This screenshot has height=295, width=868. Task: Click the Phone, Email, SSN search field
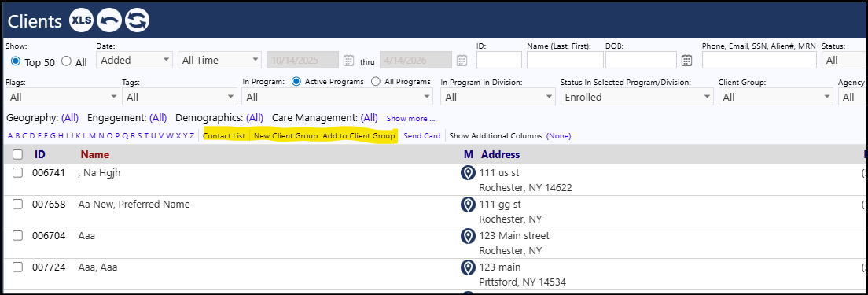[x=759, y=60]
